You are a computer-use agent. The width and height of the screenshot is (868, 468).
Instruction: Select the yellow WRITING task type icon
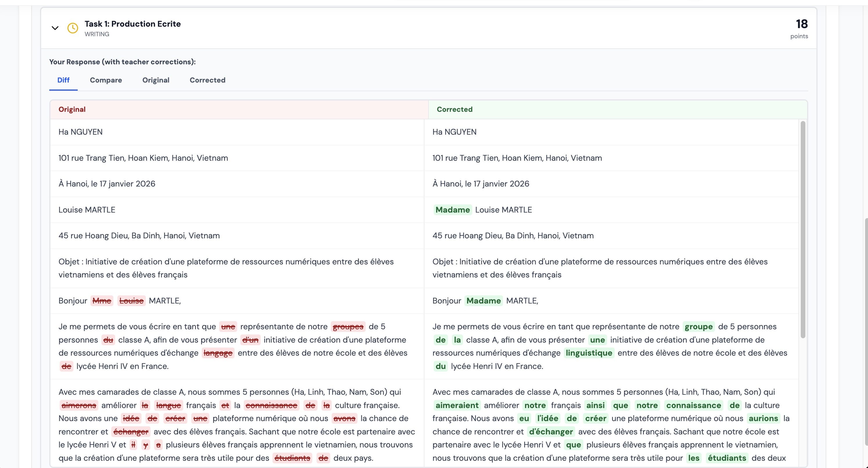point(73,28)
